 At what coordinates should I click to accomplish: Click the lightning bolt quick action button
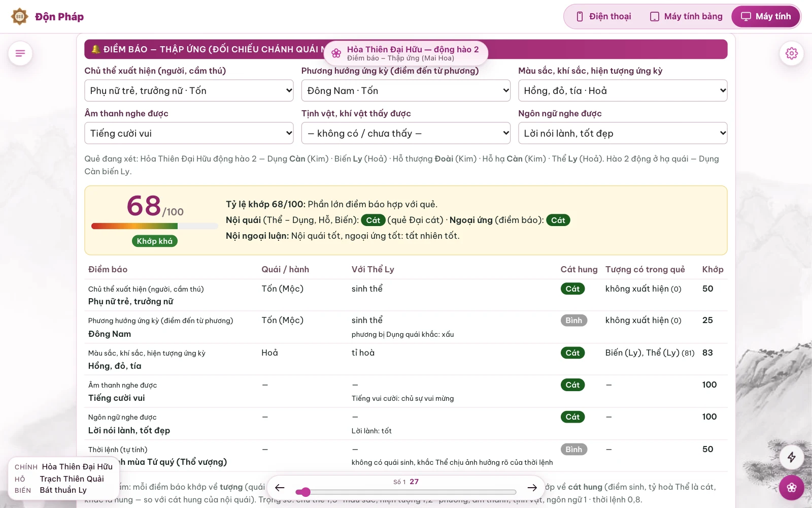791,457
